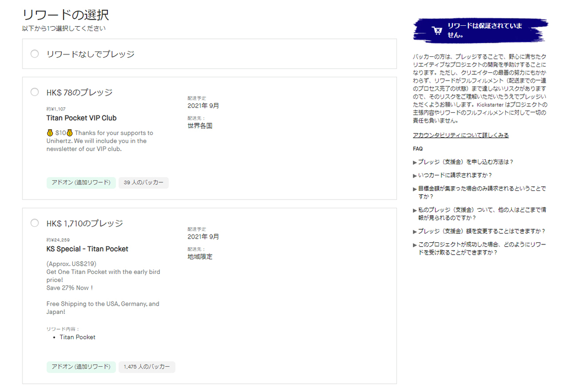Click the Titan Pocket VIP Club title
Screen dimensions: 583x392
point(82,118)
